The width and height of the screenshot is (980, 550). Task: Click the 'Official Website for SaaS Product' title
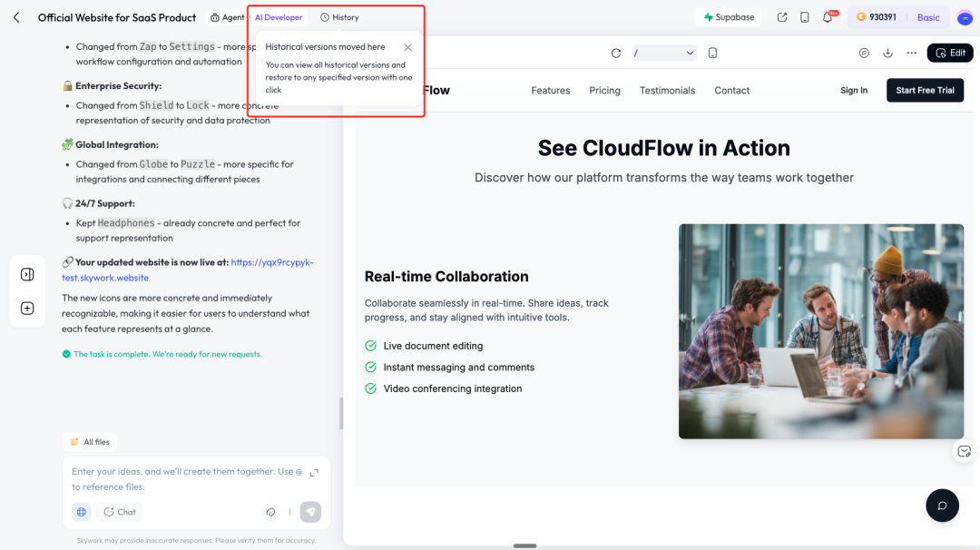[x=117, y=17]
